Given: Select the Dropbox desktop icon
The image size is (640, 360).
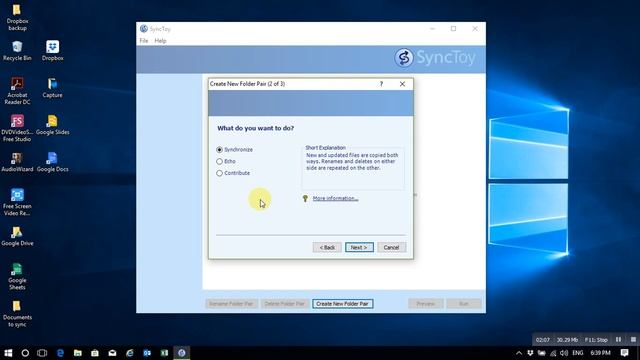Looking at the screenshot, I should click(x=52, y=51).
